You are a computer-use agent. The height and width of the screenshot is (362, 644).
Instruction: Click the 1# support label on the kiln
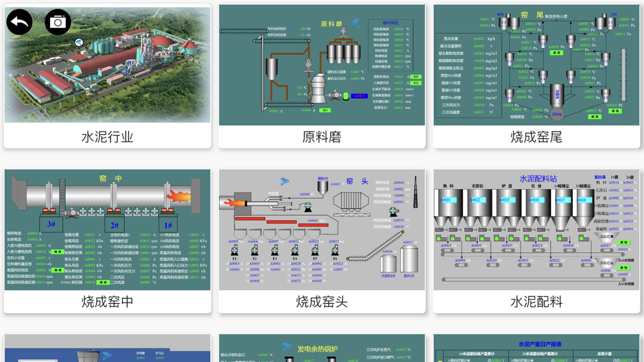point(168,225)
